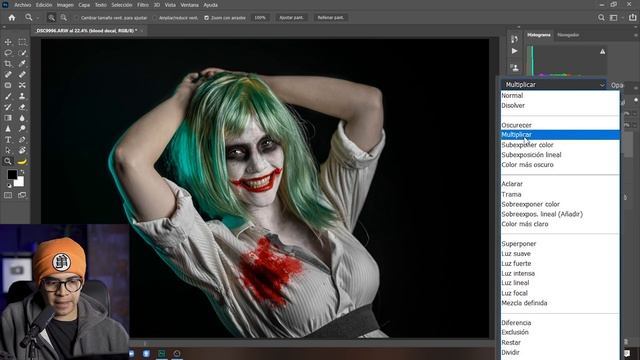
Task: Go to the Home screen icon
Action: point(12,18)
